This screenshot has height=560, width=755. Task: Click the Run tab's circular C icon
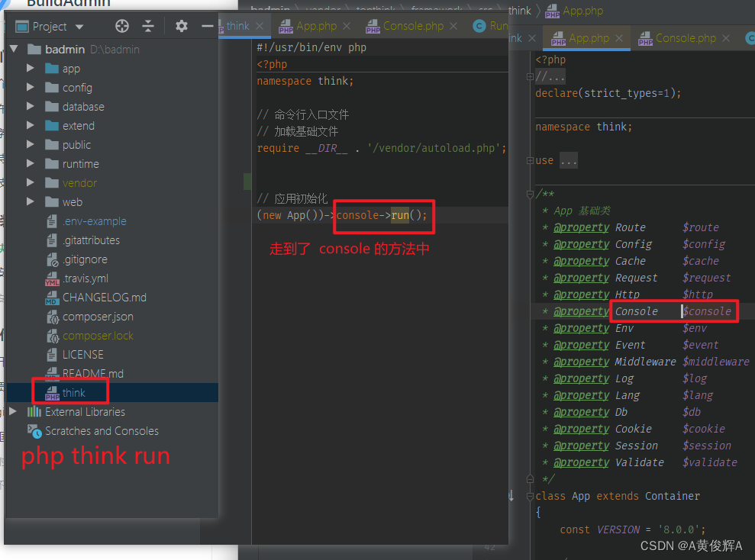click(x=480, y=25)
